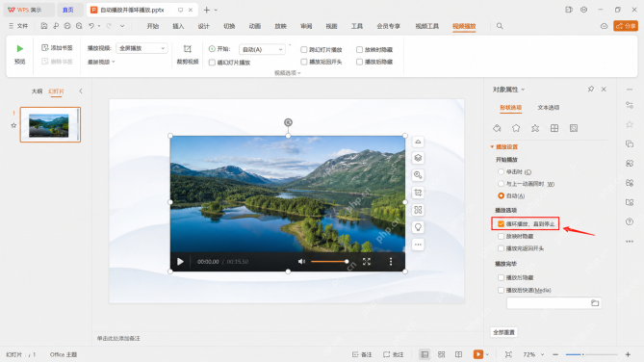Click the Reset All button

click(504, 332)
